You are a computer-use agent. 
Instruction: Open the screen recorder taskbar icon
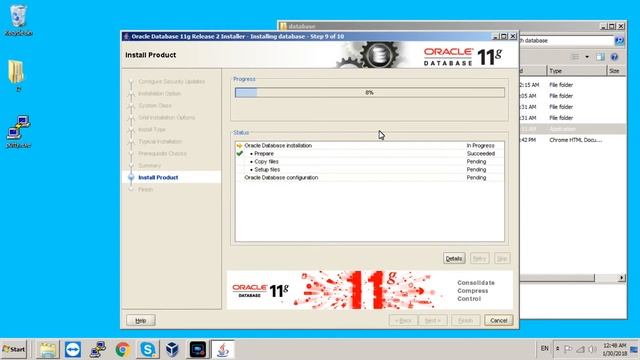198,350
